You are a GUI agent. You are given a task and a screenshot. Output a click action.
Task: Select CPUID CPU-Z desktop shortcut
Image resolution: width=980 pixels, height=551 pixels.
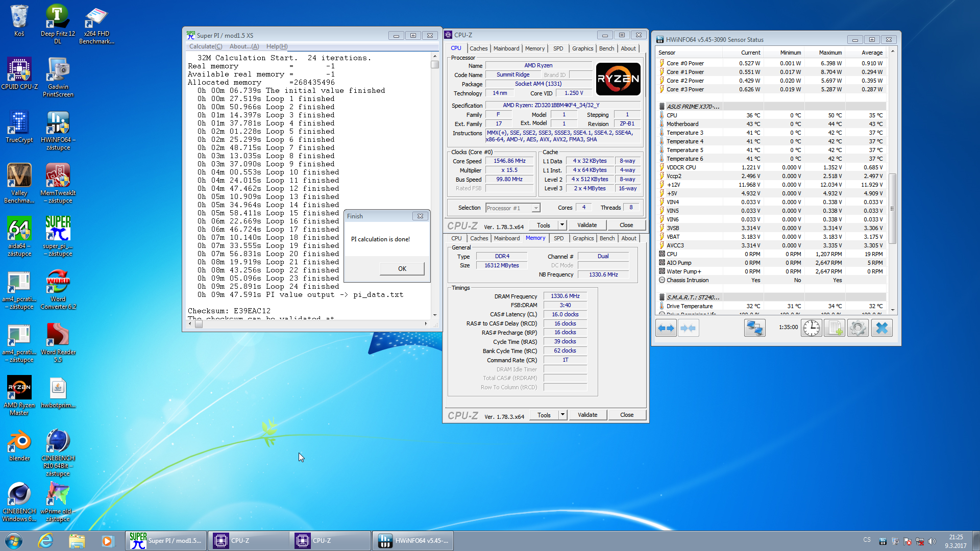pos(19,73)
